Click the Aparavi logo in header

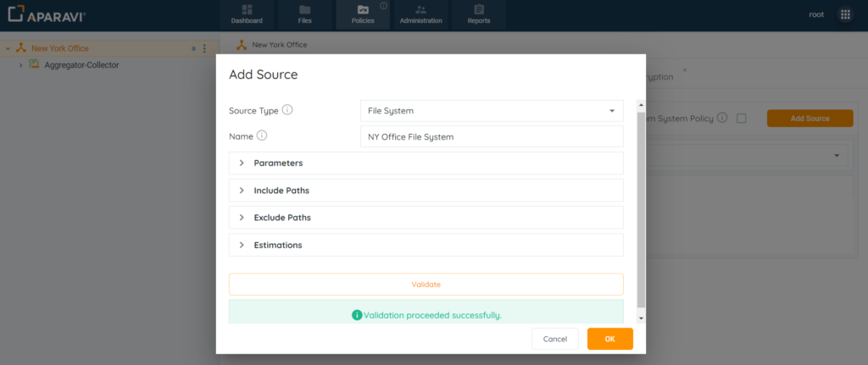click(47, 15)
